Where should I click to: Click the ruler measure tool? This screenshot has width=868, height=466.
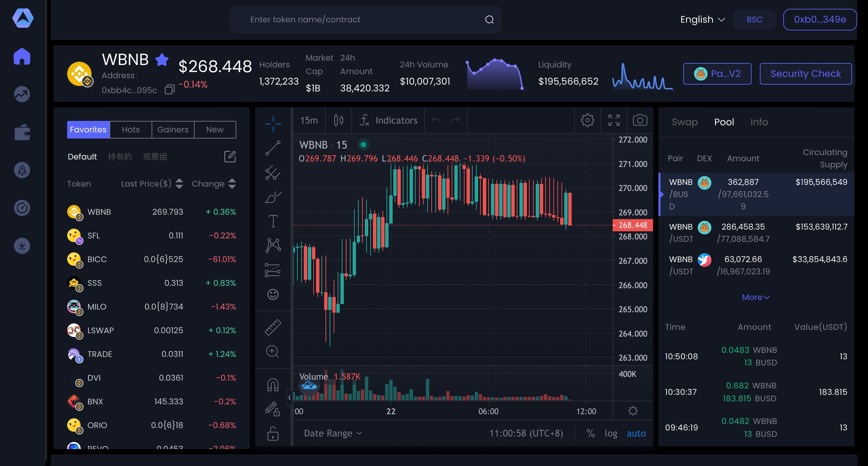(273, 327)
